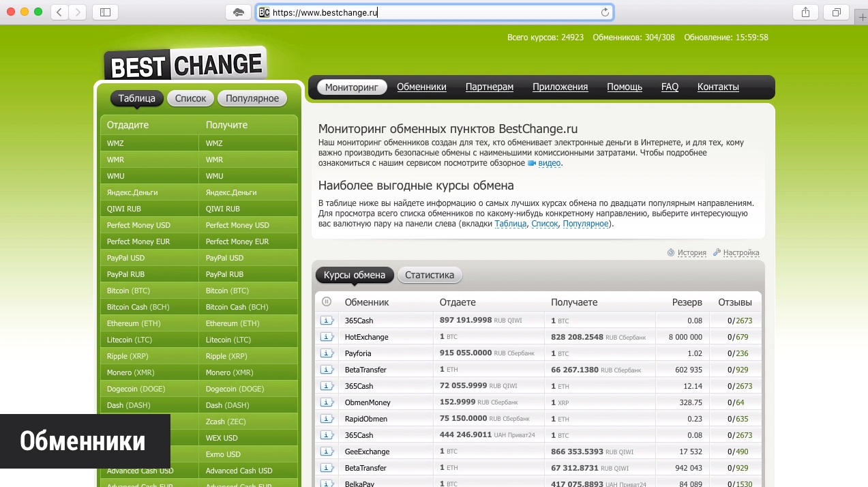Open info icon for ObmenMoney
Viewport: 868px width, 487px height.
pos(327,402)
